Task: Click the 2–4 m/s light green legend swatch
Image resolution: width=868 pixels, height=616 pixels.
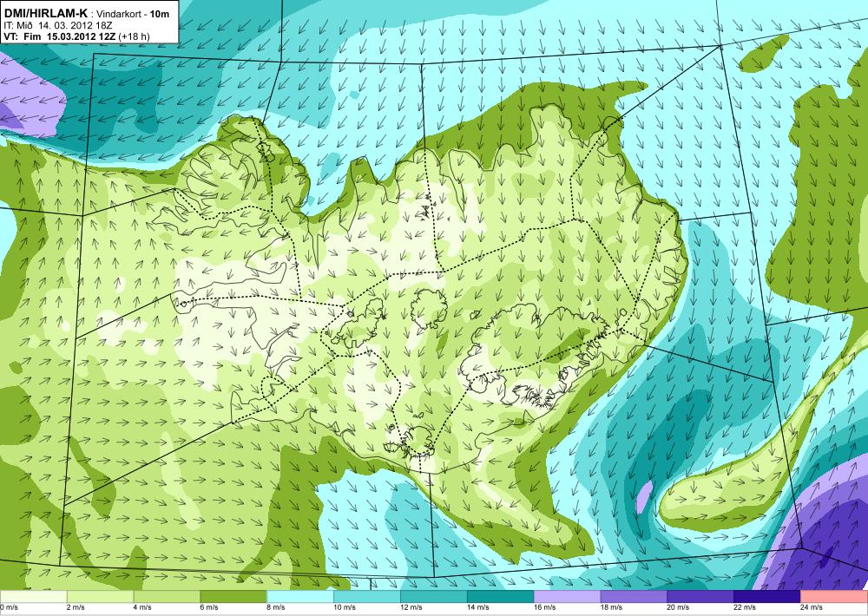Action: point(100,597)
